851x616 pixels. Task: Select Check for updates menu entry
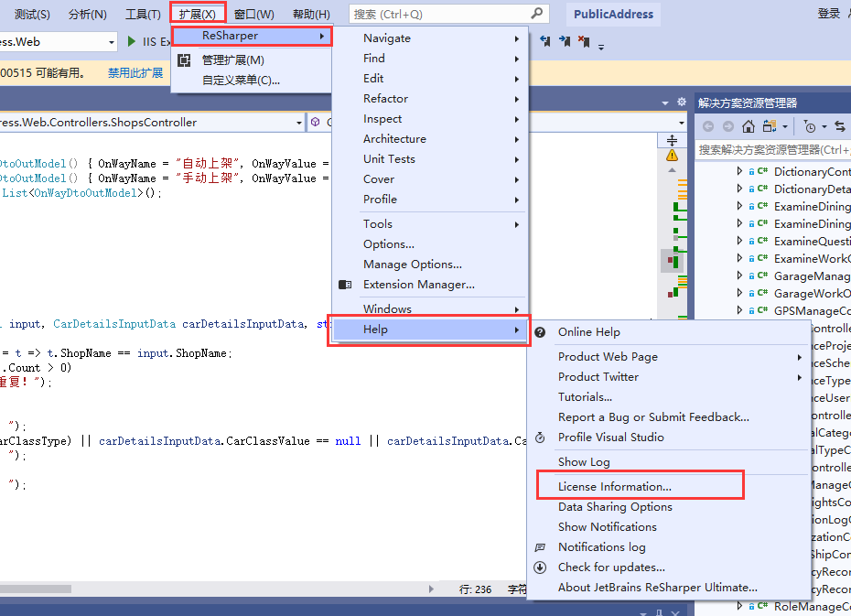coord(611,567)
